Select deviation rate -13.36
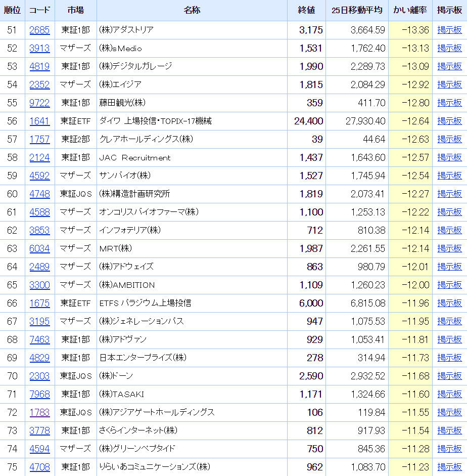The image size is (467, 476). [415, 30]
